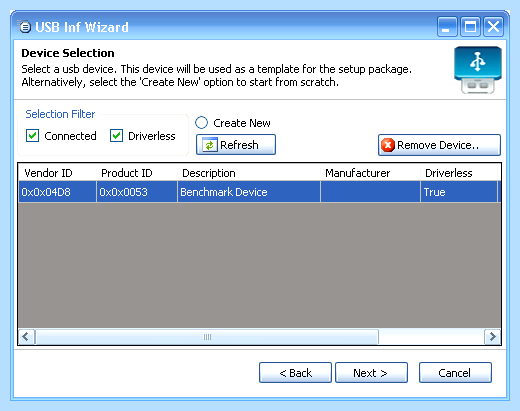Click the empty Manufacturer cell of Benchmark Device
The width and height of the screenshot is (520, 411).
tap(370, 192)
